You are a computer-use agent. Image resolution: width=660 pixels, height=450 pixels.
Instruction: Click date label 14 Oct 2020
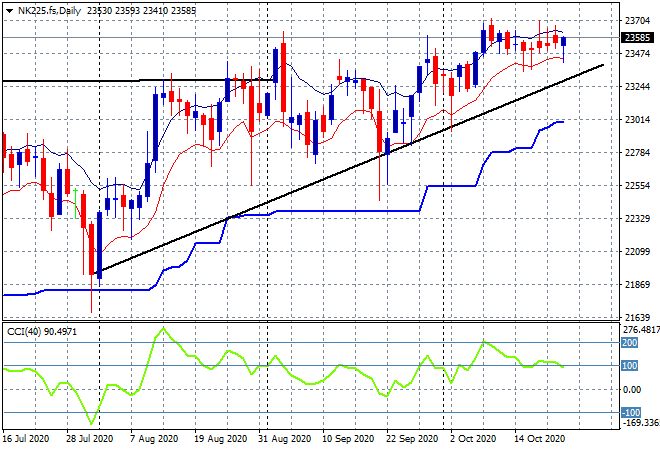point(539,439)
